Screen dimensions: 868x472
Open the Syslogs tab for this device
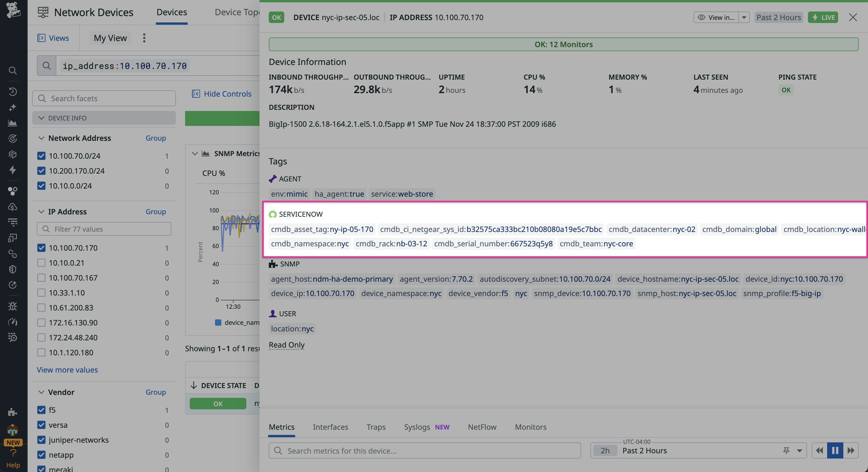click(x=417, y=427)
